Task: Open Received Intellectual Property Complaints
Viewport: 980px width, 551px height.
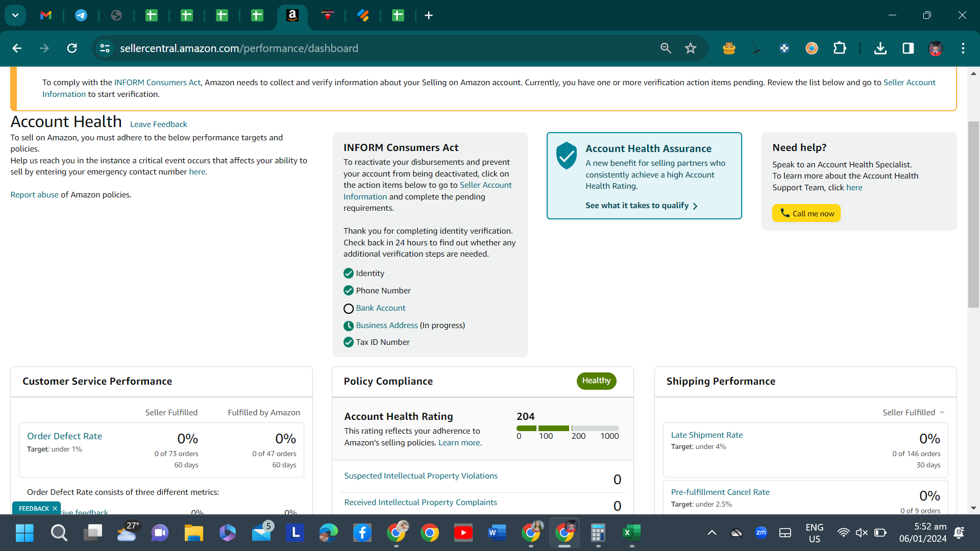Action: (421, 503)
